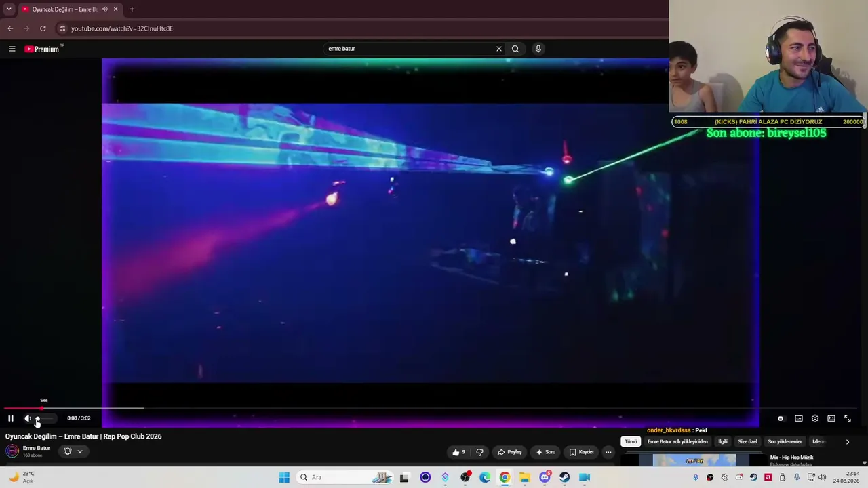Select the İlgili filter chip
Image resolution: width=868 pixels, height=488 pixels.
pyautogui.click(x=723, y=441)
